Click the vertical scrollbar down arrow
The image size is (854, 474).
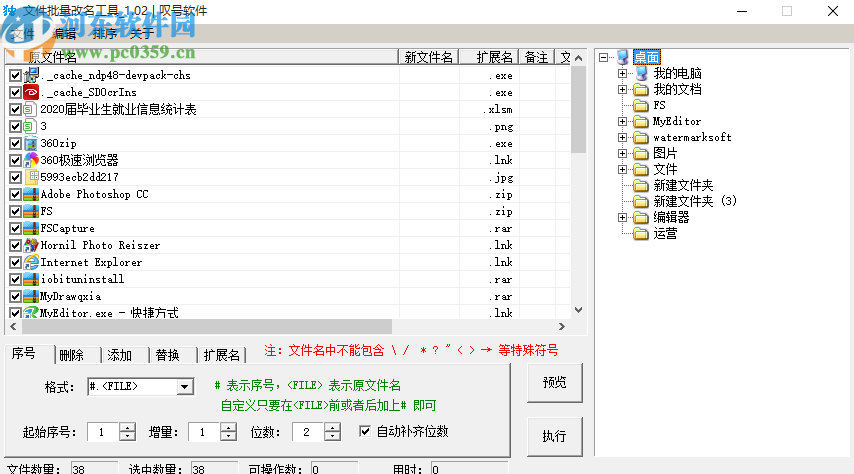578,310
